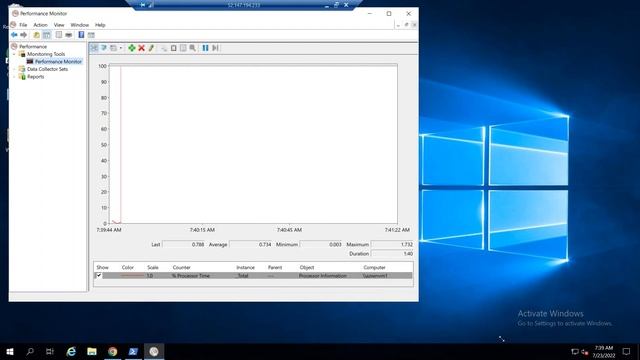
Task: Open Task View from the taskbar
Action: [50, 351]
